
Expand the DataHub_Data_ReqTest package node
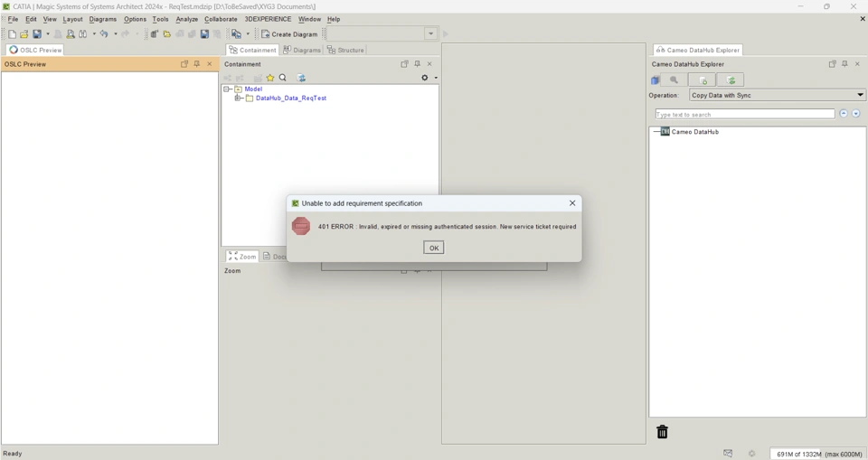[x=238, y=98]
